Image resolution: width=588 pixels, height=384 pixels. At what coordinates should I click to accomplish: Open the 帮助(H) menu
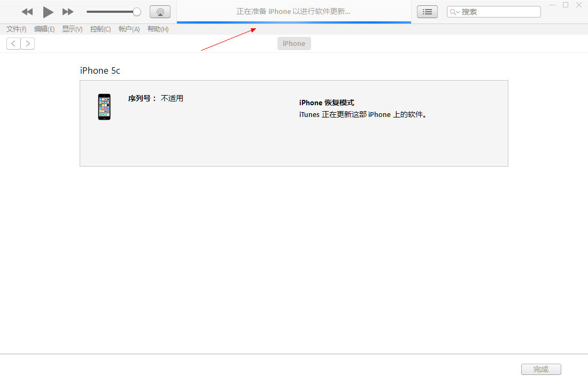pyautogui.click(x=158, y=29)
